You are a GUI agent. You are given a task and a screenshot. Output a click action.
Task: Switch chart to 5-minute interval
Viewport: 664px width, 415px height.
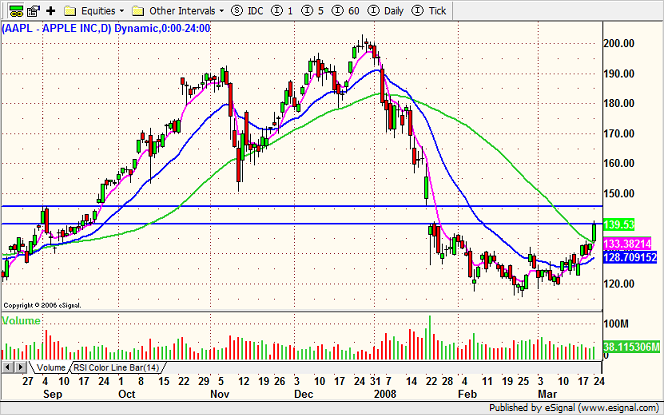(x=313, y=11)
